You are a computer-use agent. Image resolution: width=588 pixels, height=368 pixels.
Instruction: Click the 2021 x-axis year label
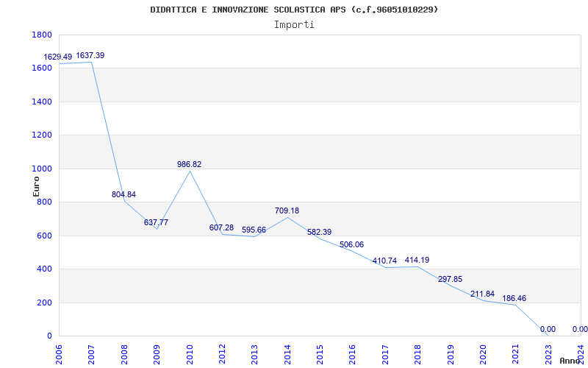coord(516,355)
